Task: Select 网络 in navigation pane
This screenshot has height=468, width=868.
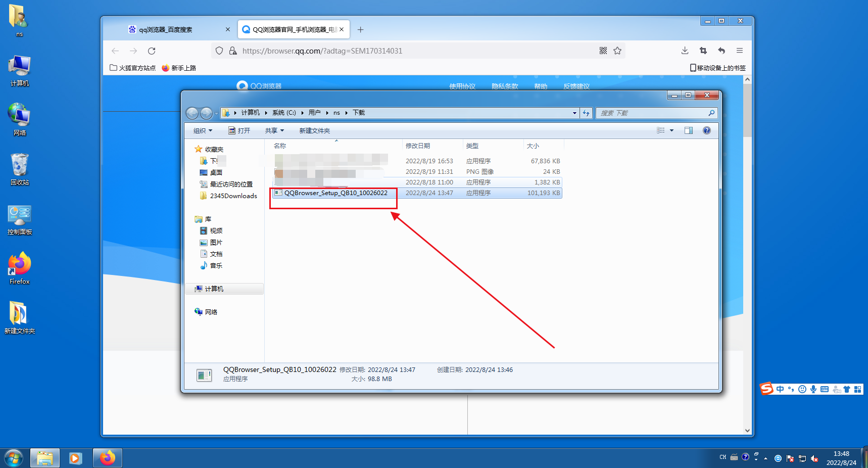Action: coord(206,312)
